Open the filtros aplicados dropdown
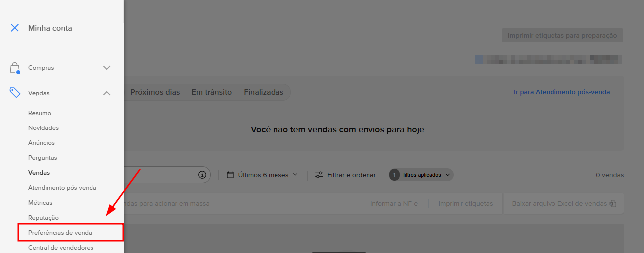 coord(421,175)
